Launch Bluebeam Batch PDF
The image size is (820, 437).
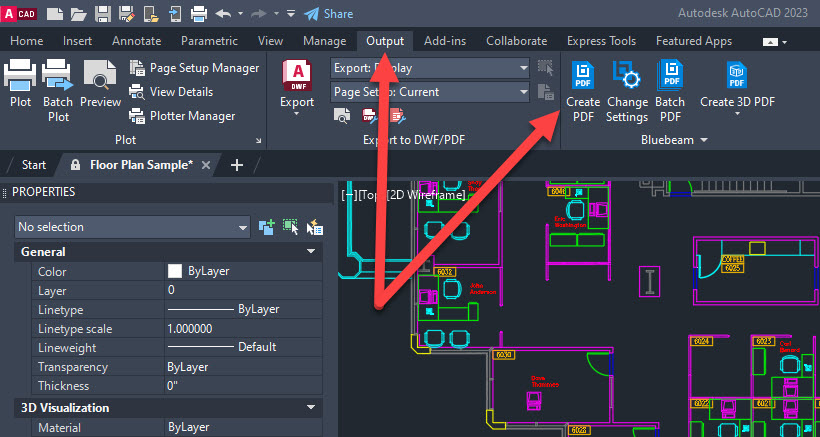coord(670,91)
